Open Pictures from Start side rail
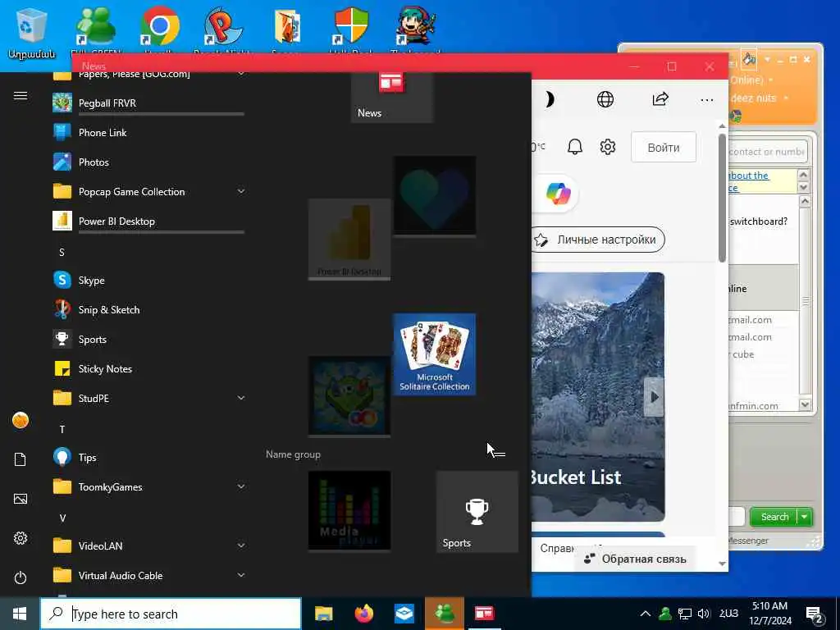Image resolution: width=840 pixels, height=630 pixels. [21, 499]
